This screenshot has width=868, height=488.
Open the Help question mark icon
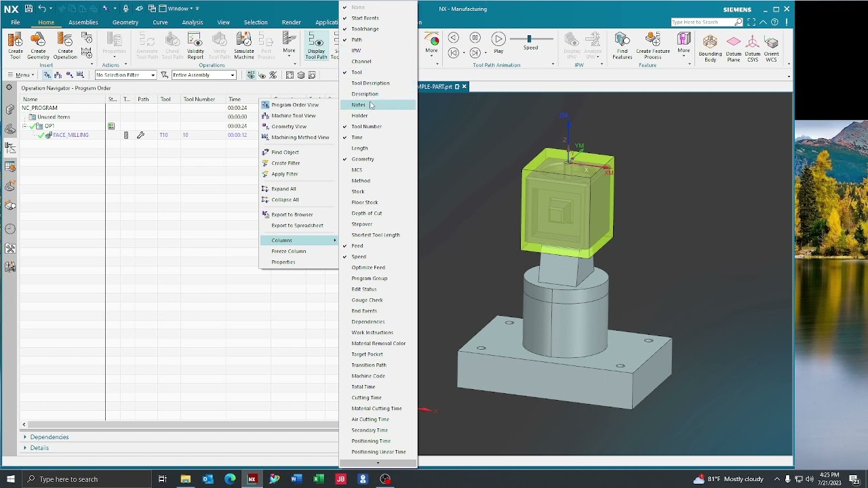[x=774, y=22]
